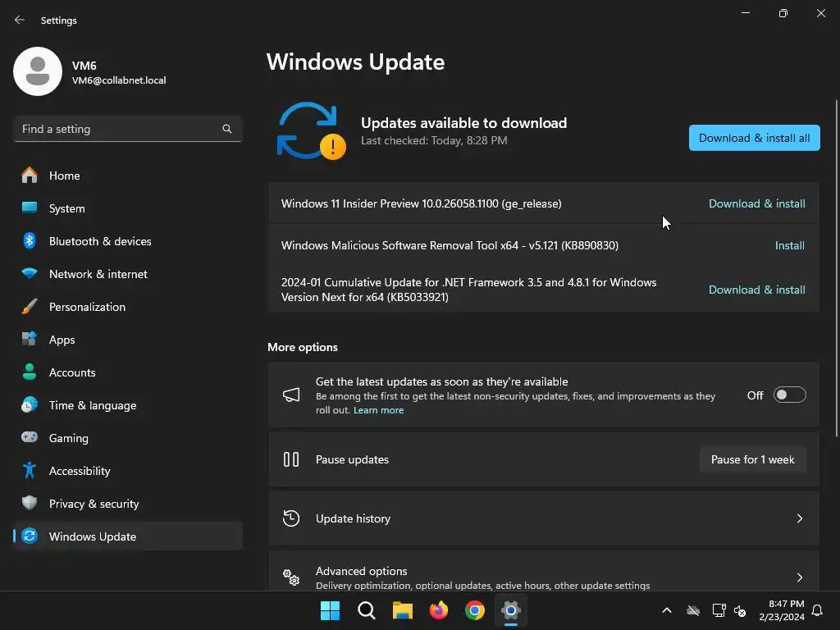Click Pause for 1 week button
The height and width of the screenshot is (630, 840).
click(x=753, y=459)
